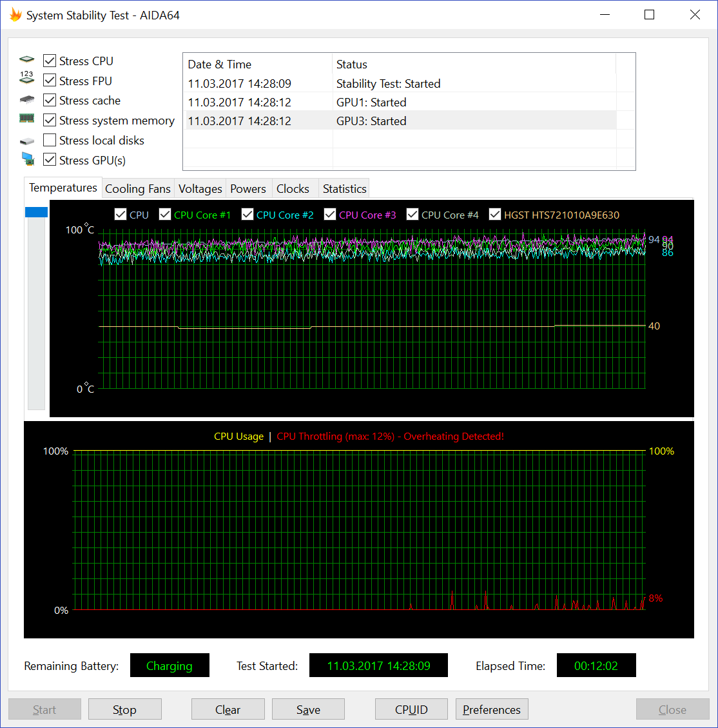The width and height of the screenshot is (718, 728).
Task: Enable the Stress local disks checkbox
Action: [50, 140]
